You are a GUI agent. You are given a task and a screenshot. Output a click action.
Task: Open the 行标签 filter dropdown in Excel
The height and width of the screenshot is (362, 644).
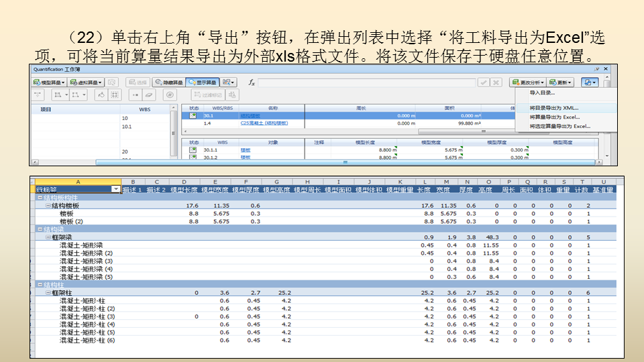(x=116, y=189)
